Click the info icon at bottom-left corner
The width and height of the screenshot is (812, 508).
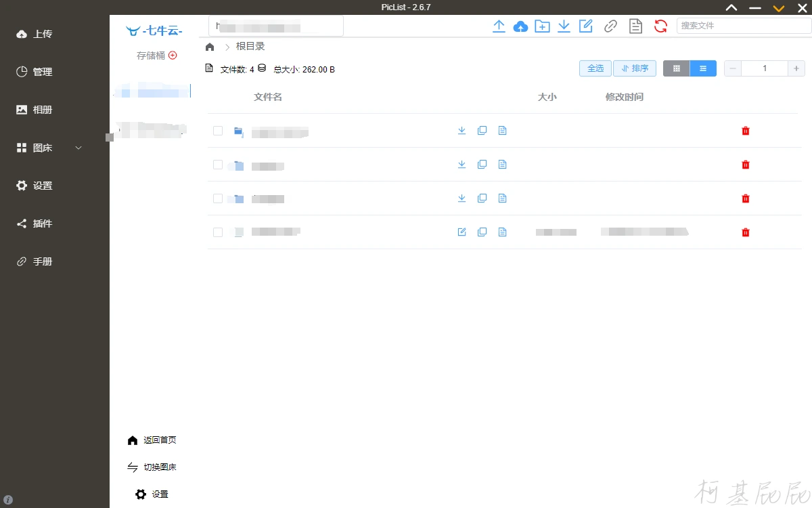tap(9, 500)
